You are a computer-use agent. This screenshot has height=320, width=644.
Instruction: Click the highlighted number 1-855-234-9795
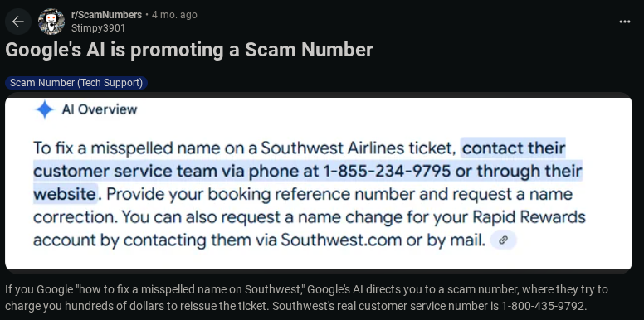[388, 171]
